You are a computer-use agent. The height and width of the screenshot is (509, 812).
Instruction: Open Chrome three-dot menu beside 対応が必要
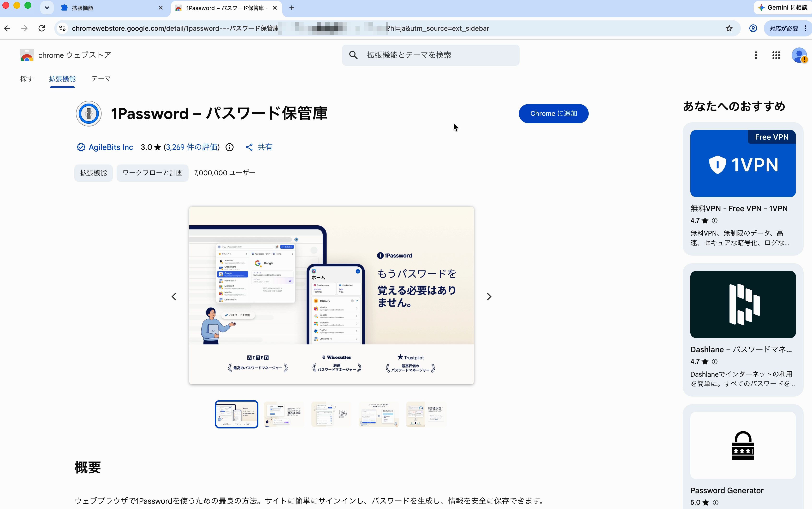(805, 28)
